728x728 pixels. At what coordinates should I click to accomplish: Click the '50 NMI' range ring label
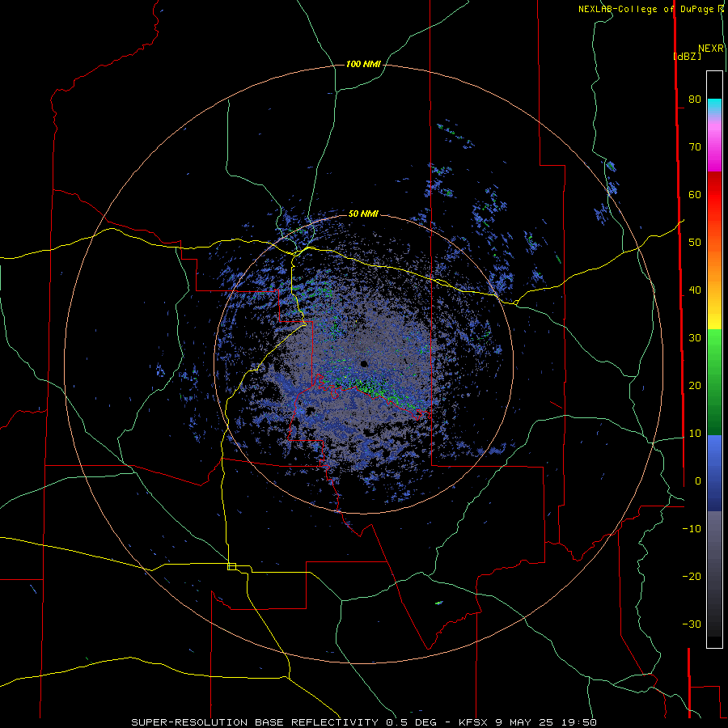click(363, 214)
